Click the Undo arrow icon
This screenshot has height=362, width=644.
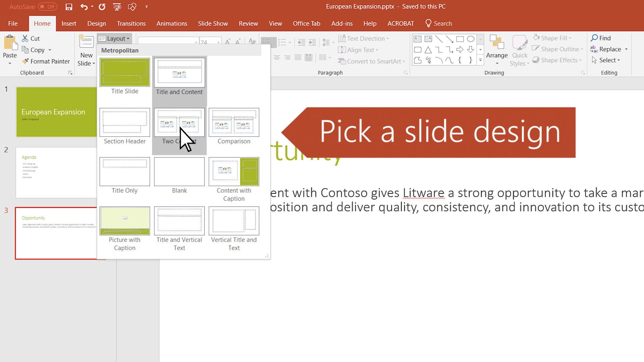point(84,7)
